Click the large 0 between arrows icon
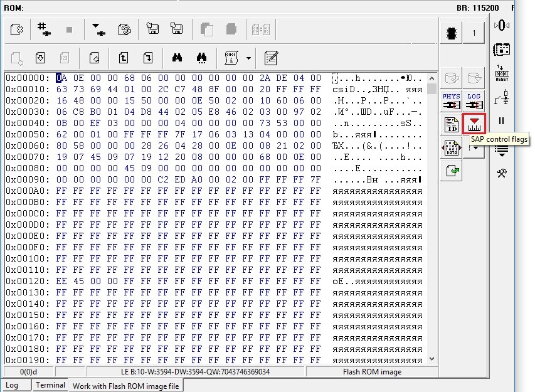Screen dimensions: 535x392 502,25
